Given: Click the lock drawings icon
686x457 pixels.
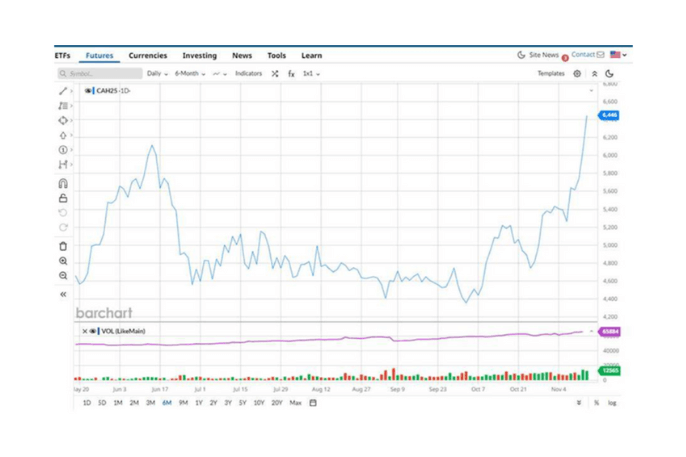Looking at the screenshot, I should point(63,198).
